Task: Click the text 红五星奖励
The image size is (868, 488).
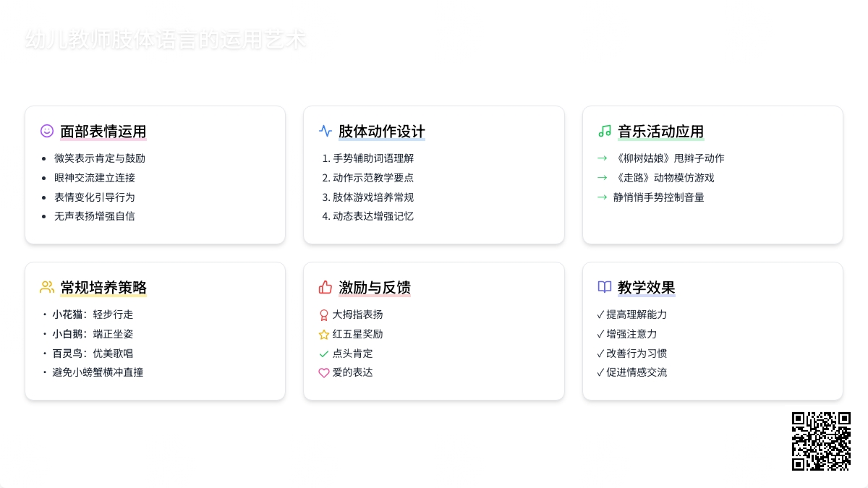Action: (x=357, y=334)
